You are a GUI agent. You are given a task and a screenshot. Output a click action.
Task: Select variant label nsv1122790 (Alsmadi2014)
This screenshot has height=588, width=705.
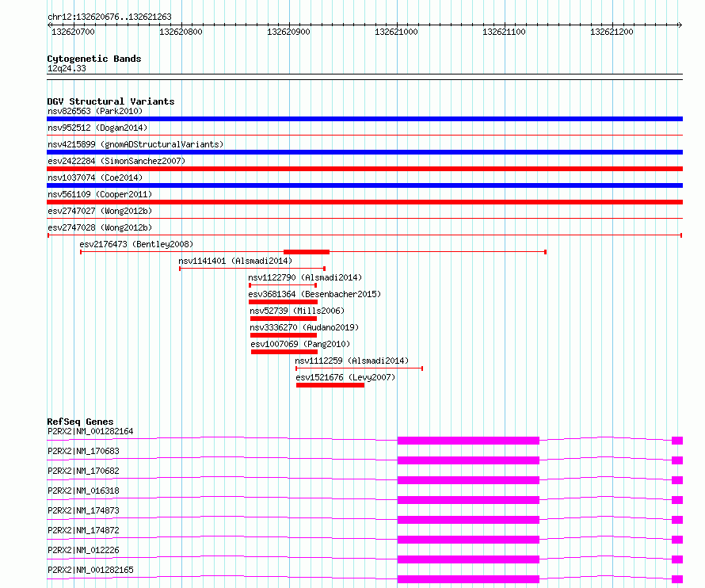pyautogui.click(x=305, y=277)
